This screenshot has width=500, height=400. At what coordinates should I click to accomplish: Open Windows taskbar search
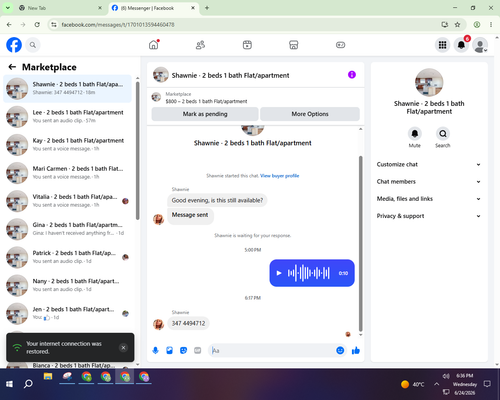(x=28, y=384)
